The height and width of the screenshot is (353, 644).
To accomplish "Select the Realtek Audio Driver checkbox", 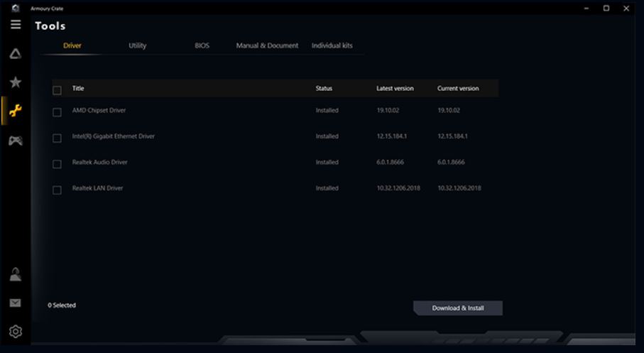I will 58,164.
